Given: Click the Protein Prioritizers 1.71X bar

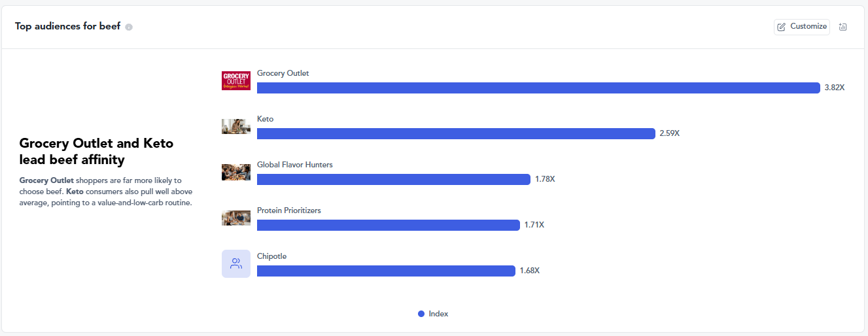Looking at the screenshot, I should (x=389, y=225).
